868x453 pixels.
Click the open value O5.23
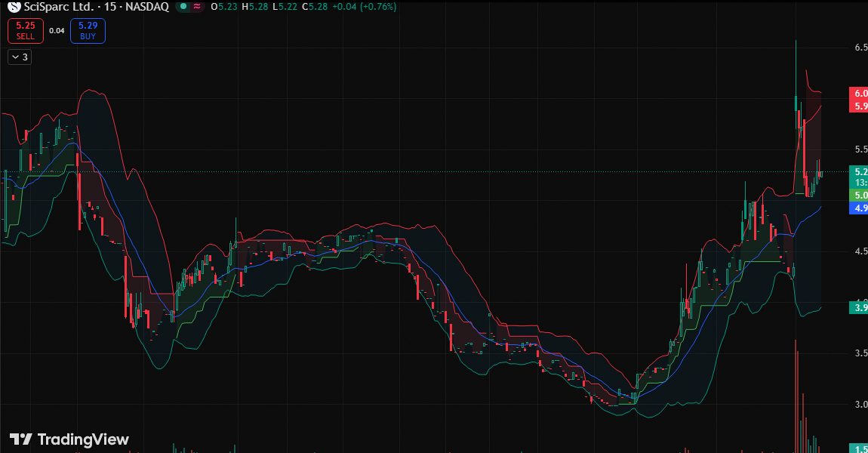pyautogui.click(x=224, y=7)
